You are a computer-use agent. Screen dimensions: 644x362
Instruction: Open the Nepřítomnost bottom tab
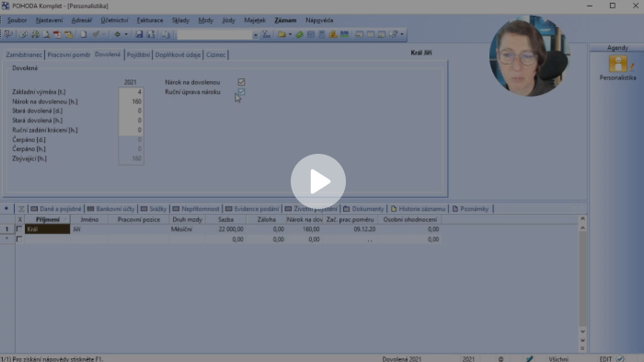point(196,209)
